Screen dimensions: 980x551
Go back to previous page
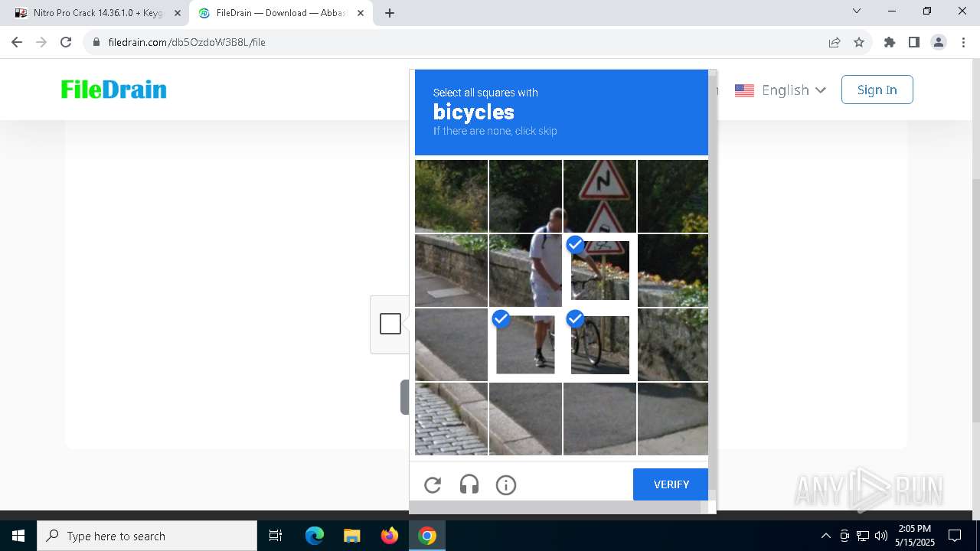(17, 42)
